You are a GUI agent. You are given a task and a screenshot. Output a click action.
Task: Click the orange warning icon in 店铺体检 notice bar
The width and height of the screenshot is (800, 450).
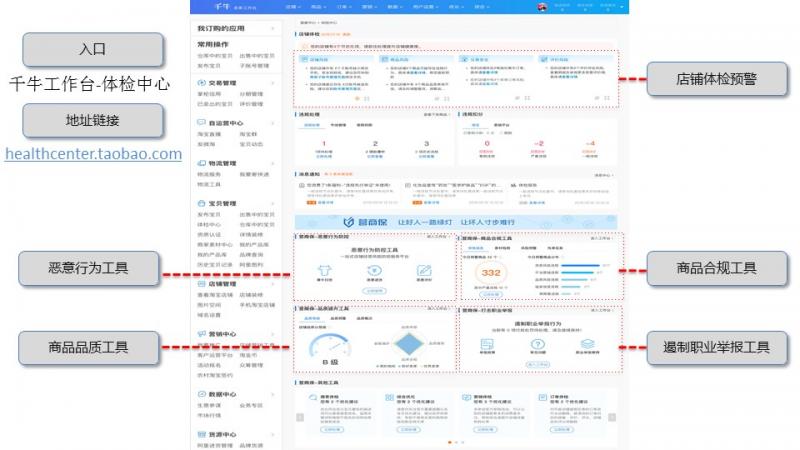pos(305,46)
